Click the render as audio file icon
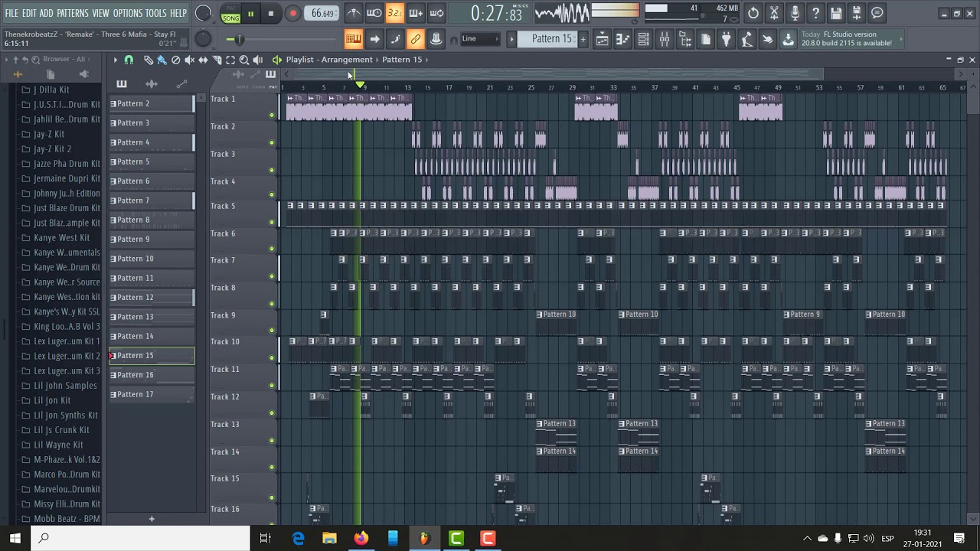Viewport: 980px width, 551px height. point(857,13)
